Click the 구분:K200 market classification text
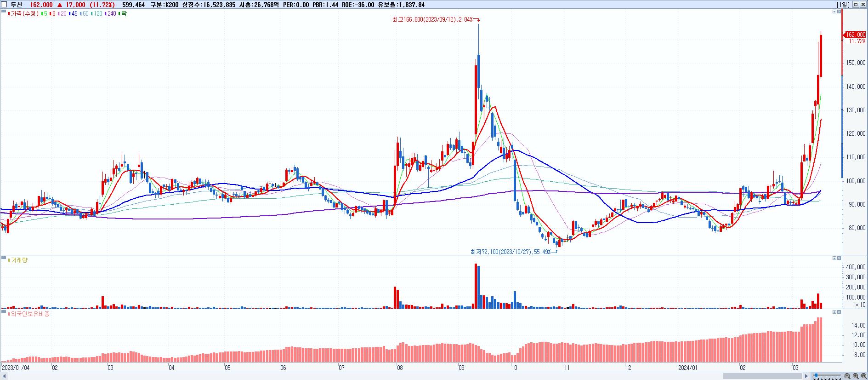 165,5
